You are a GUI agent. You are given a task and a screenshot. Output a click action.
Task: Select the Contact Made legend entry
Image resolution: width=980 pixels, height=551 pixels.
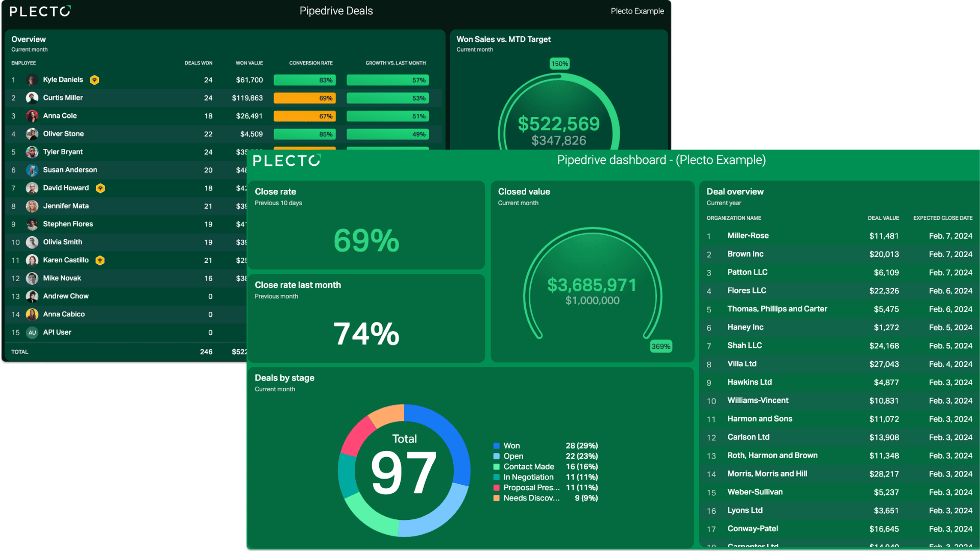pos(545,467)
